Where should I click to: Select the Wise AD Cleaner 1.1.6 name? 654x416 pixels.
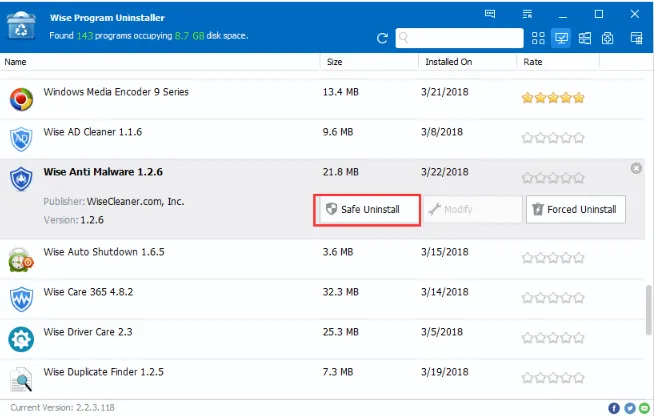click(93, 132)
